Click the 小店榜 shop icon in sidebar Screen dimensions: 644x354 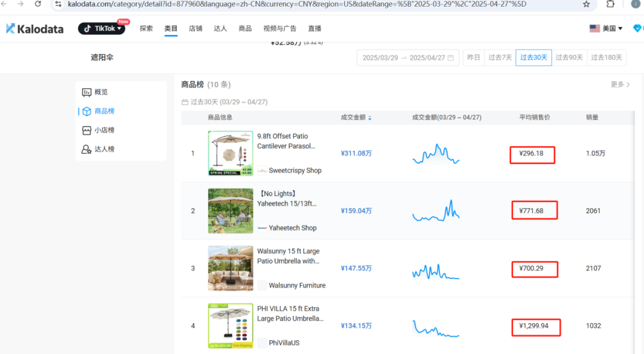pos(86,130)
